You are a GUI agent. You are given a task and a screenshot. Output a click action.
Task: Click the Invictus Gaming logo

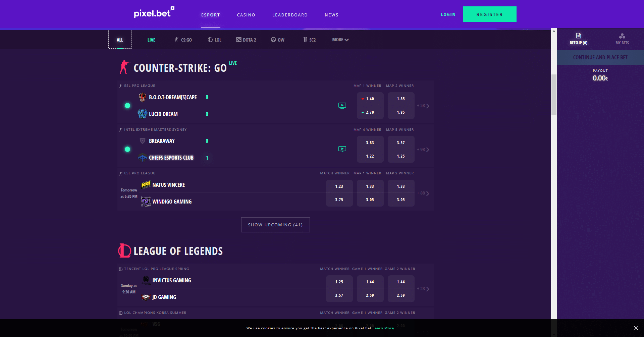[x=146, y=280]
